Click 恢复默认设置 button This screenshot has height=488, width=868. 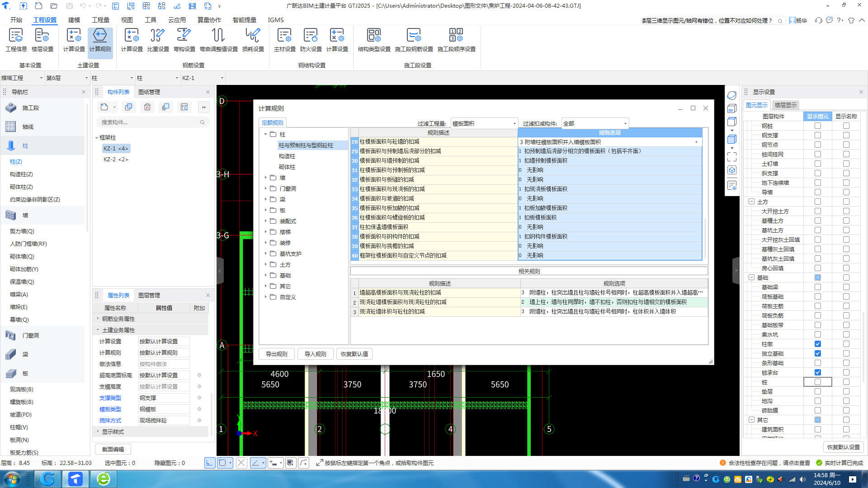(x=844, y=447)
